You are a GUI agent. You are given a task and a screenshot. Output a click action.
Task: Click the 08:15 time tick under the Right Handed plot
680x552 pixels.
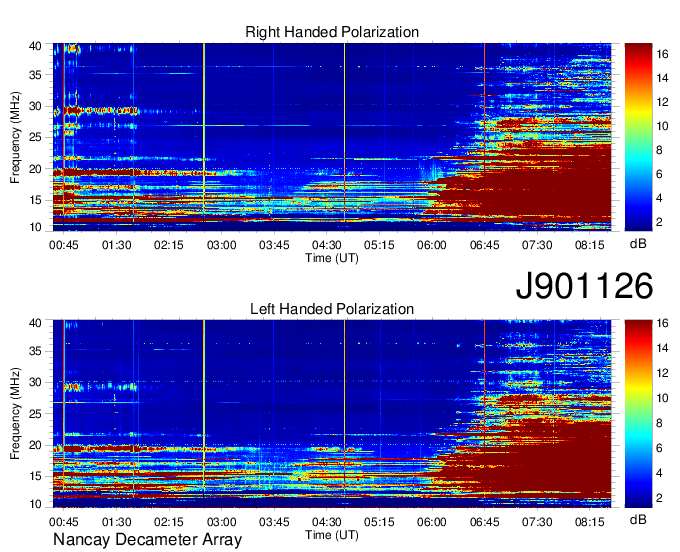pyautogui.click(x=590, y=245)
